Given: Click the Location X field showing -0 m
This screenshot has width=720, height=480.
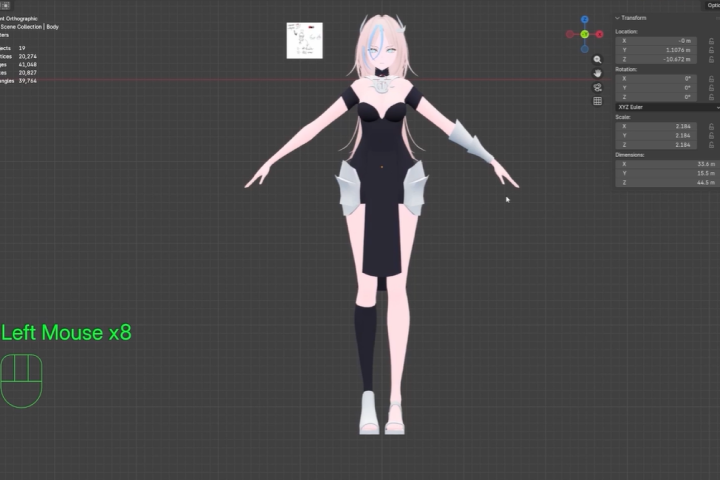Looking at the screenshot, I should click(x=656, y=41).
